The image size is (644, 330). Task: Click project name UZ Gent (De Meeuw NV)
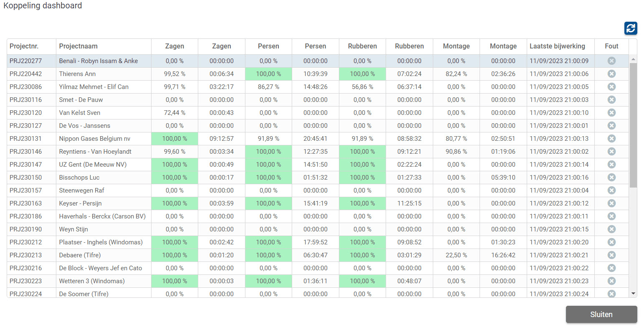coord(93,165)
